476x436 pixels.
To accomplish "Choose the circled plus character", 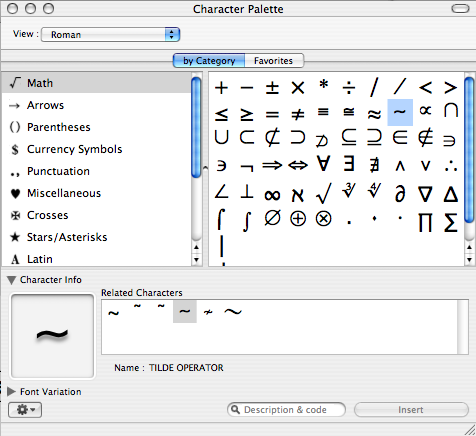I will tap(298, 219).
